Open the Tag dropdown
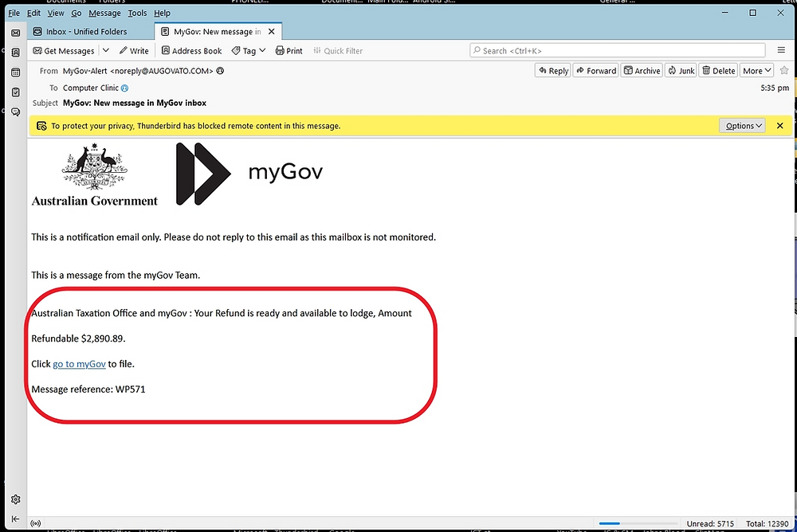The width and height of the screenshot is (797, 532). 249,51
